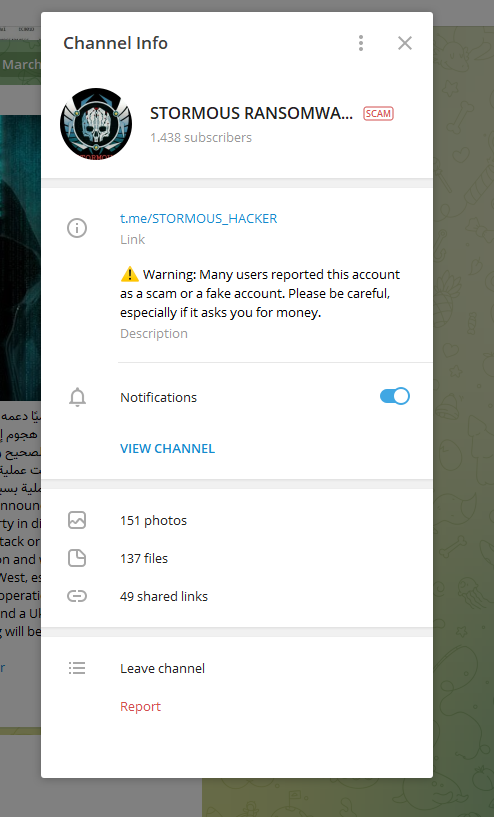This screenshot has width=494, height=817.
Task: Click the yellow warning triangle icon
Action: coord(129,274)
